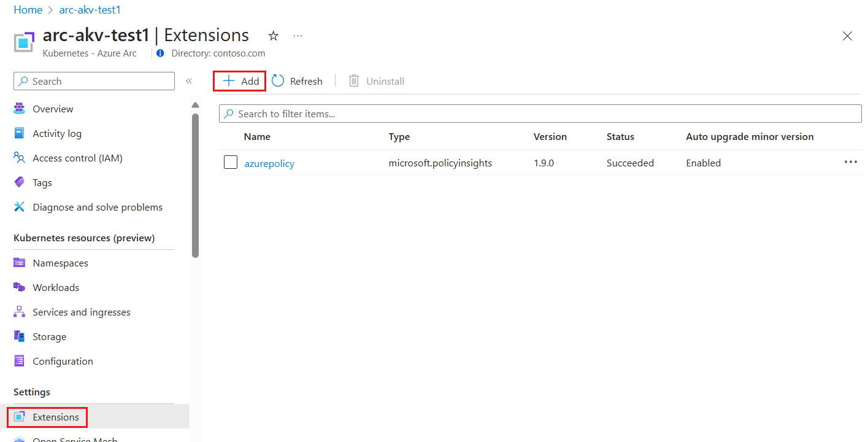Go to Home via breadcrumb

point(28,10)
